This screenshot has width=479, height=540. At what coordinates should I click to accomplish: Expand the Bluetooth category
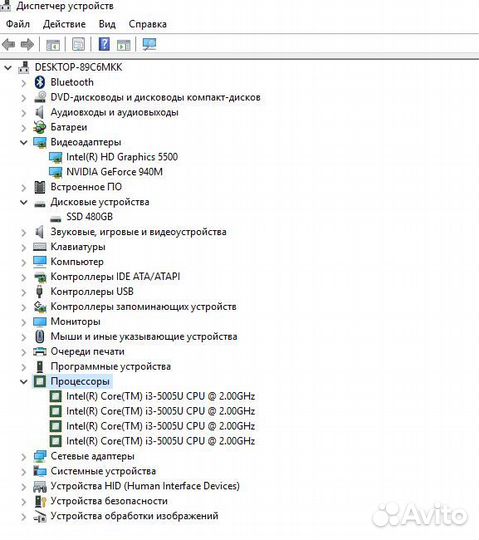coord(23,83)
